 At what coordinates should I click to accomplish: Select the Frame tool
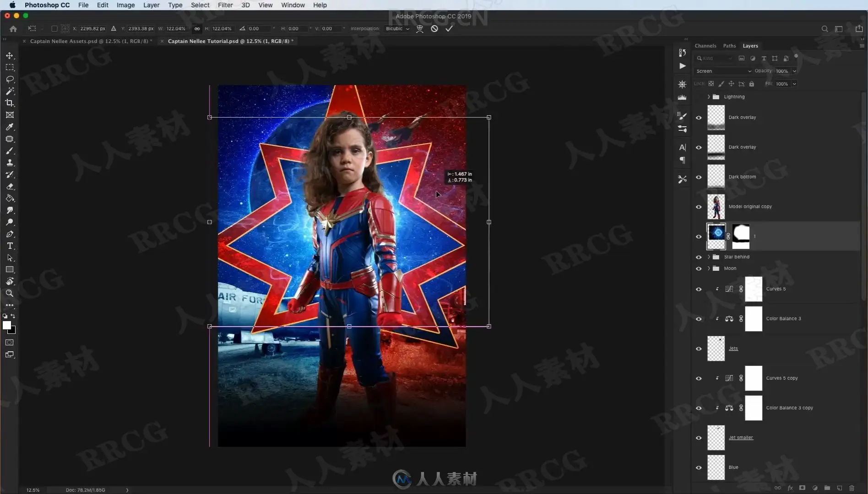[x=10, y=115]
